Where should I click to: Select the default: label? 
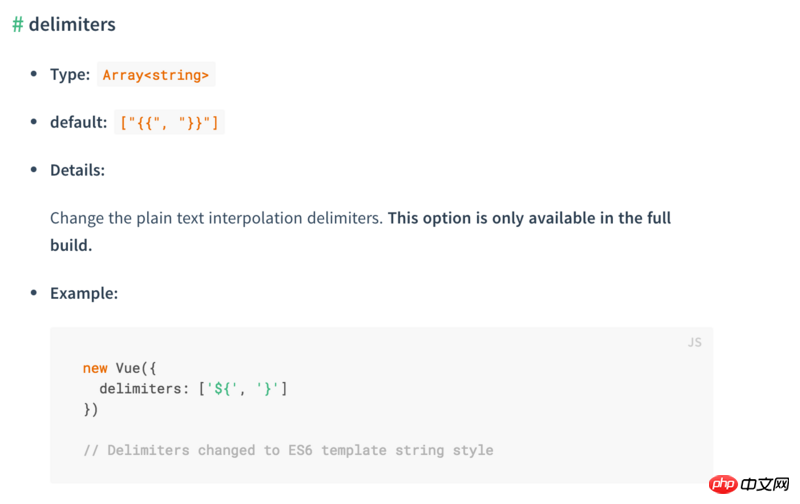click(x=79, y=122)
